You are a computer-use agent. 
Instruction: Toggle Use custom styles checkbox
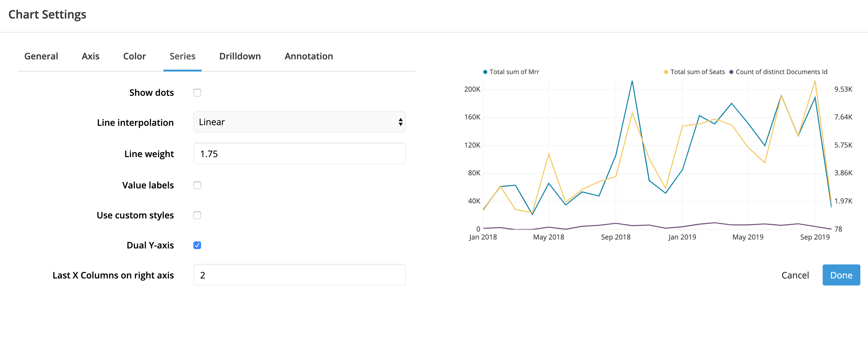tap(197, 215)
